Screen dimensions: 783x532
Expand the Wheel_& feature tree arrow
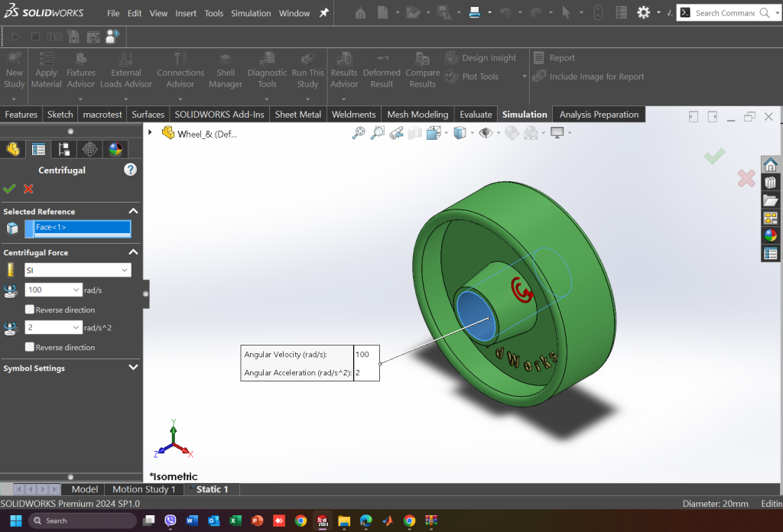(151, 133)
